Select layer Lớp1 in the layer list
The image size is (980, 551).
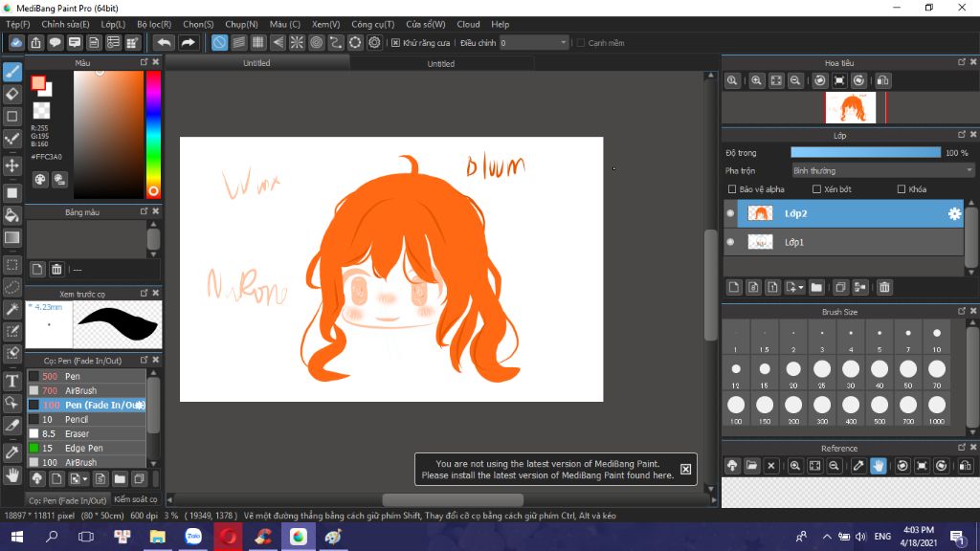[844, 242]
